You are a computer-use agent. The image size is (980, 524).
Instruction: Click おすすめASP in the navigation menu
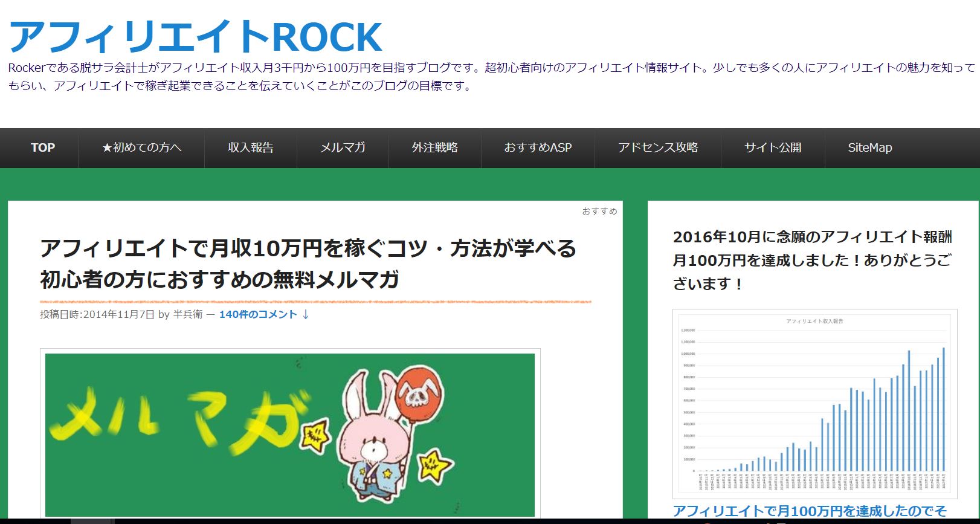(x=538, y=147)
